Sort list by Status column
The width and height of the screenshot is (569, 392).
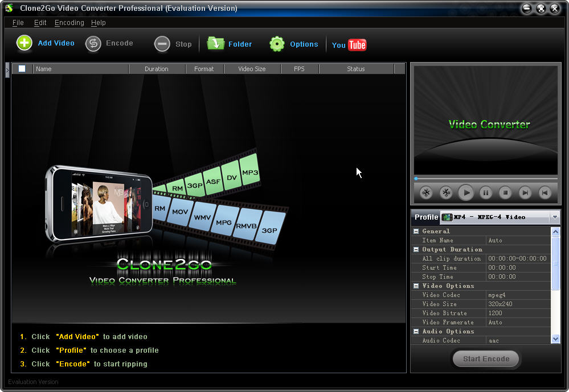coord(356,69)
